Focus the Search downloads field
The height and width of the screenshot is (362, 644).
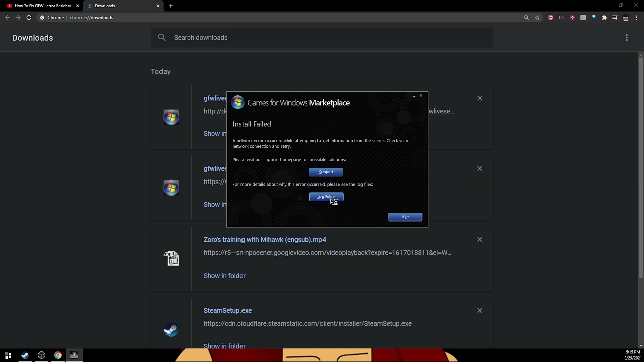[x=322, y=38]
